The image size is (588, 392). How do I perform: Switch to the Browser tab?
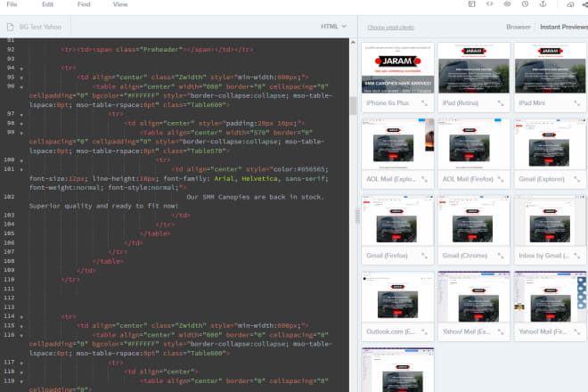click(x=519, y=27)
